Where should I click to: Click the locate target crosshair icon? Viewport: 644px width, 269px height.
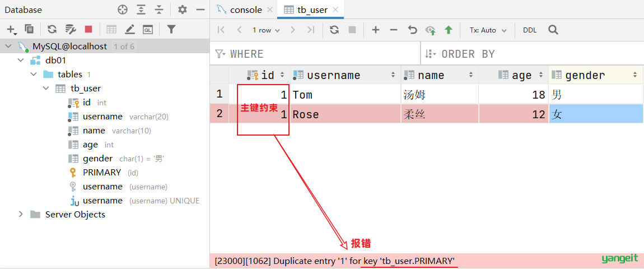click(123, 10)
